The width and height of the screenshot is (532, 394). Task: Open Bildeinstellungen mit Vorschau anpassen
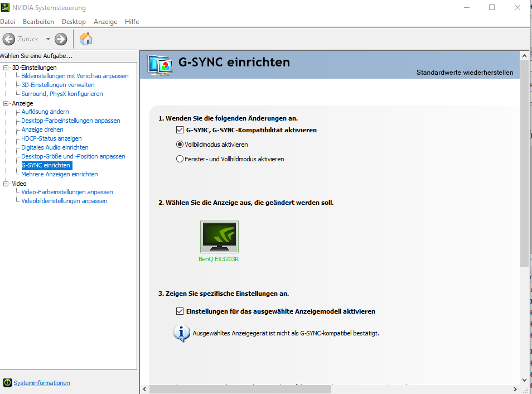coord(75,76)
